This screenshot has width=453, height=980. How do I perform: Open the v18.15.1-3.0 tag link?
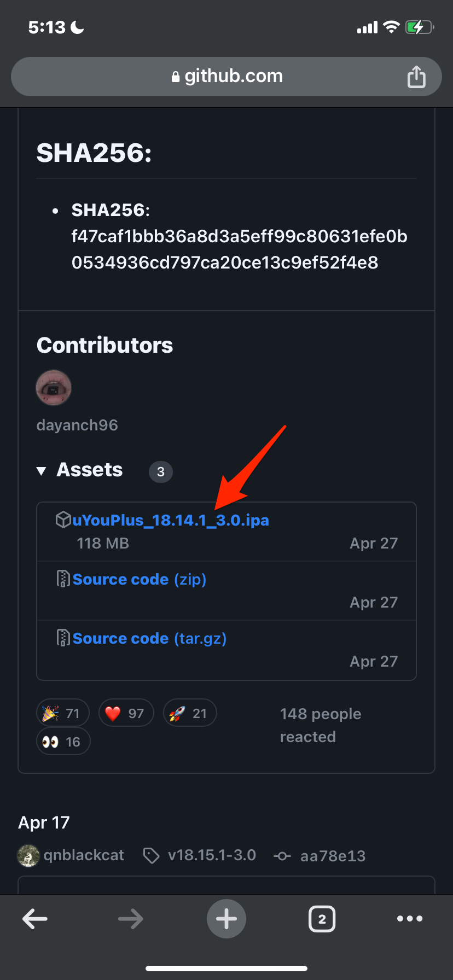pyautogui.click(x=199, y=855)
